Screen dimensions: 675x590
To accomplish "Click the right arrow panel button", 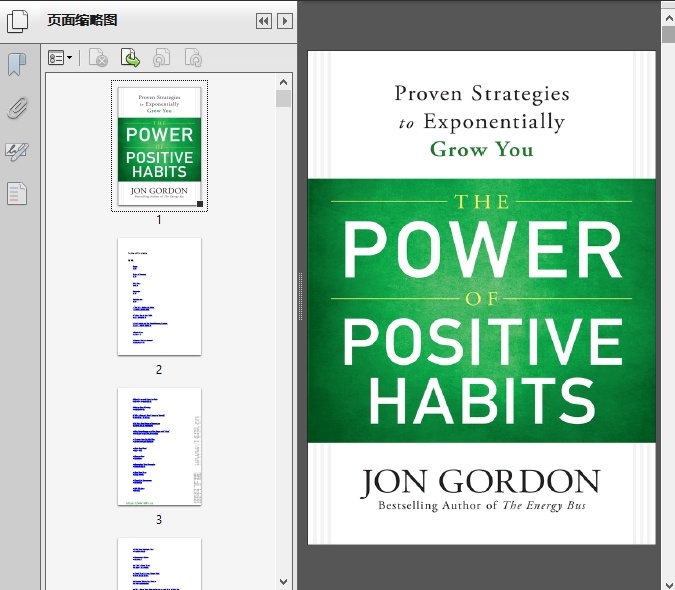I will point(285,21).
